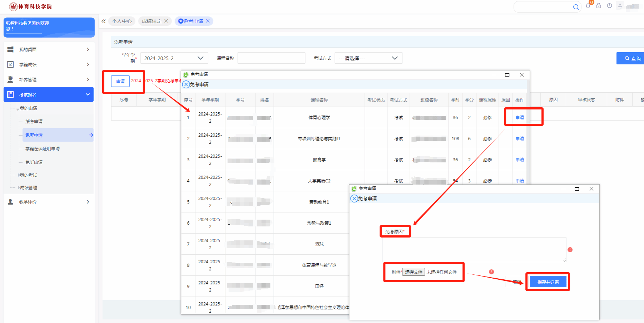Screen dimensions: 644x323
Task: Collapse tabs with double-chevron icon
Action: [x=104, y=21]
